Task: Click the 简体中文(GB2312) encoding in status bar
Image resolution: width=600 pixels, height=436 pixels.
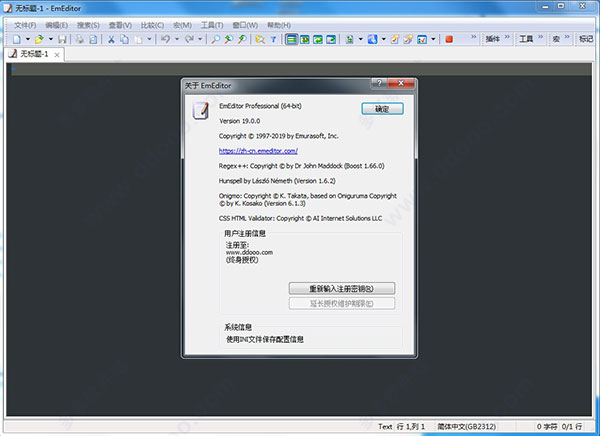Action: (x=466, y=426)
